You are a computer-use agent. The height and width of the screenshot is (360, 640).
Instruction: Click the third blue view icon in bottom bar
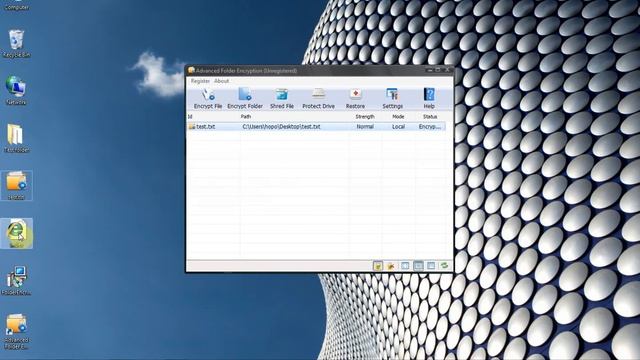(431, 266)
